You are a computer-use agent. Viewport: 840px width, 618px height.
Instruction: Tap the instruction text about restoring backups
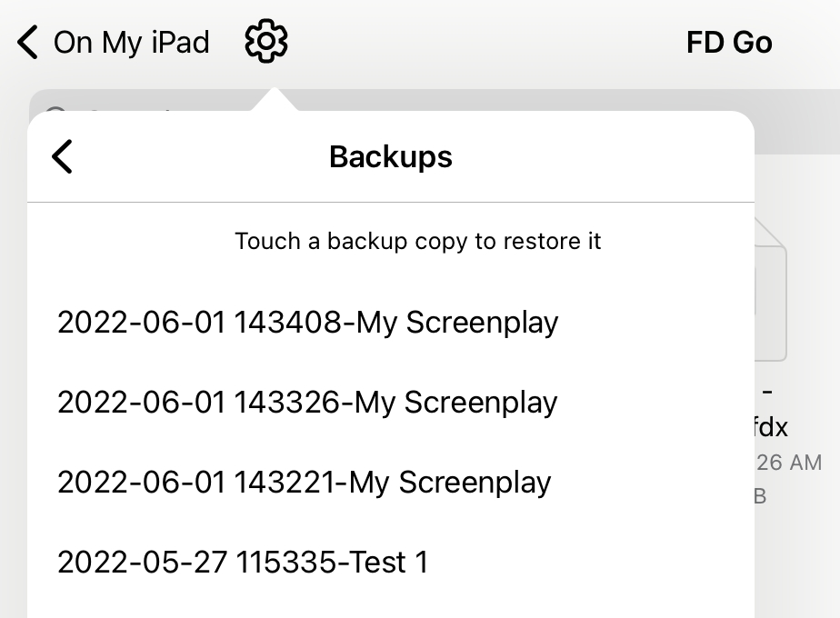tap(417, 241)
